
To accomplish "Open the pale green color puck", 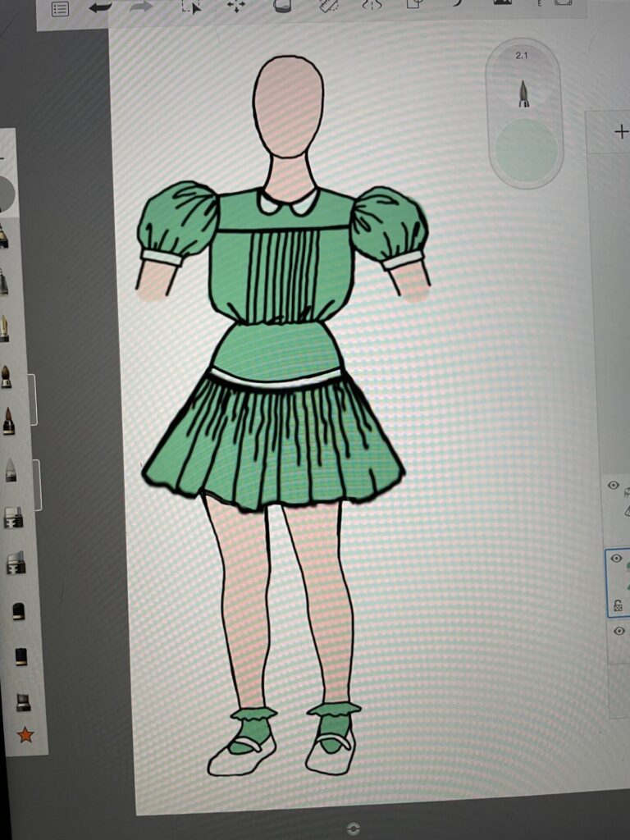I will (x=526, y=151).
